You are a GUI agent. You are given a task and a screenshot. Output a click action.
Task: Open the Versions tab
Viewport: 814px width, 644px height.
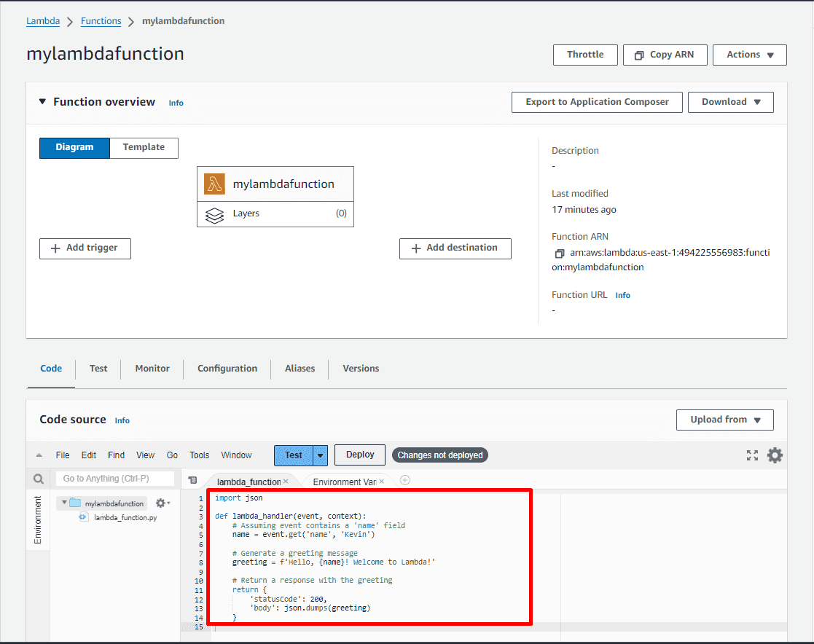pos(361,369)
